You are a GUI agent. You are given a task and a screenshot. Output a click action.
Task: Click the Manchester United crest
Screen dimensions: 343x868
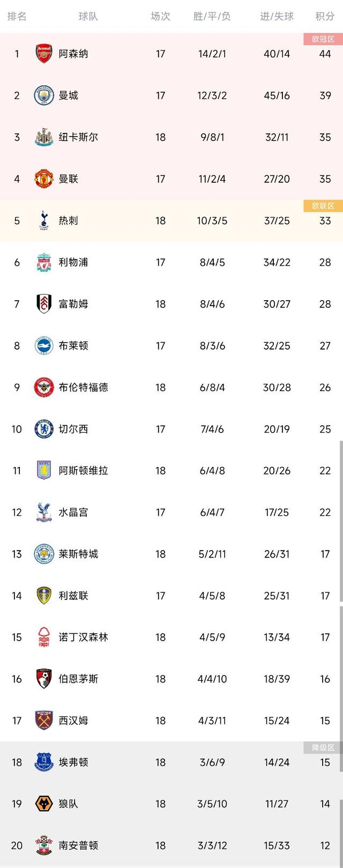click(43, 179)
